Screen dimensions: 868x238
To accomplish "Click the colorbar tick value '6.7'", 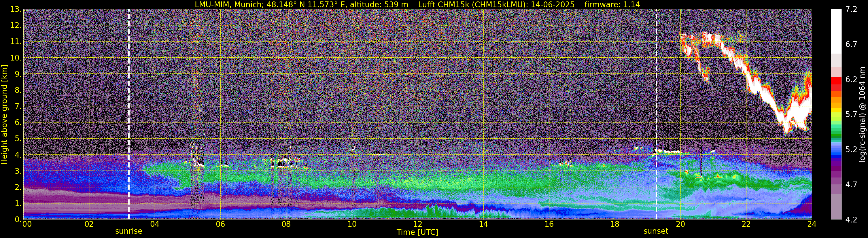I will click(x=851, y=44).
